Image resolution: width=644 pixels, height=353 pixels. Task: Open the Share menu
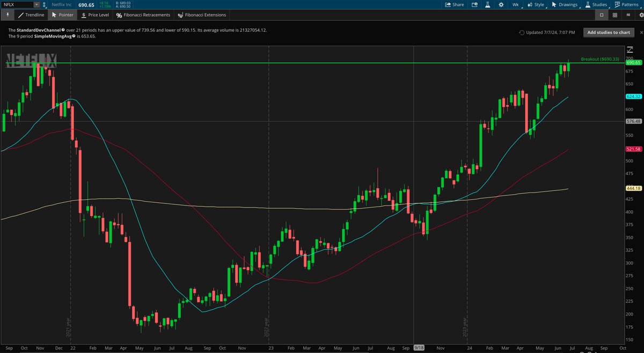coord(454,4)
